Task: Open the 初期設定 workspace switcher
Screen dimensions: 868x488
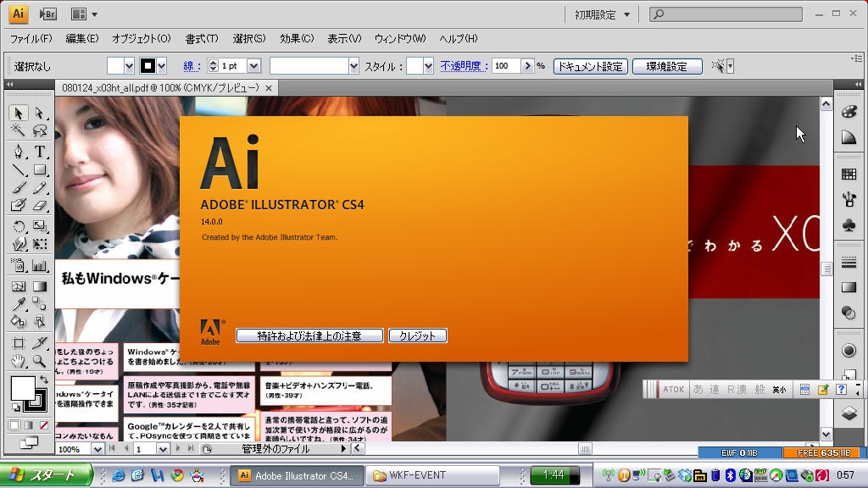Action: [x=602, y=15]
